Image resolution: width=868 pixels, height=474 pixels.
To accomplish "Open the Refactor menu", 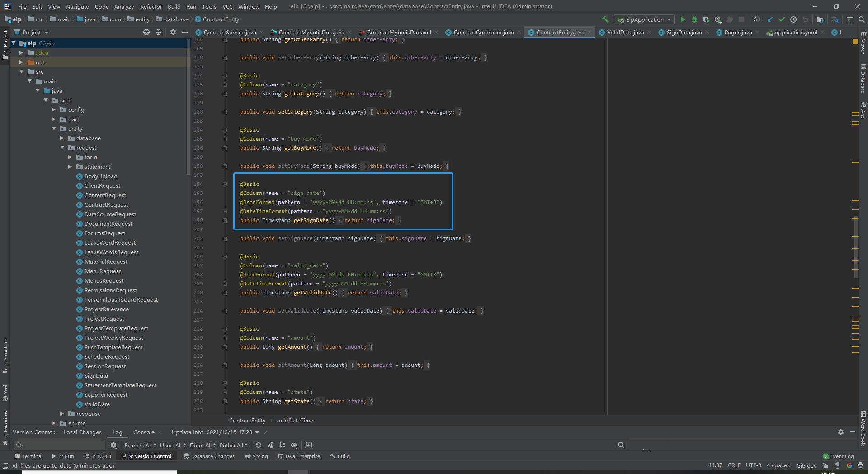I will tap(151, 6).
